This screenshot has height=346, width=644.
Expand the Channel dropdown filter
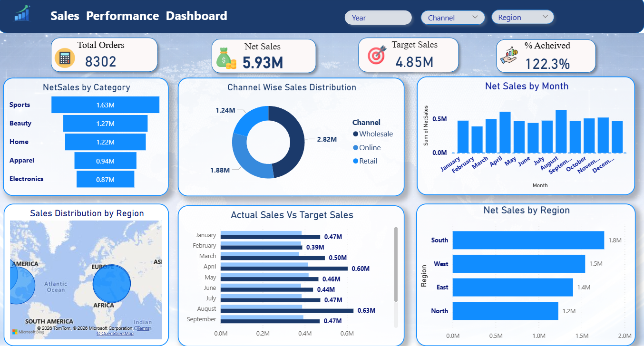point(453,18)
